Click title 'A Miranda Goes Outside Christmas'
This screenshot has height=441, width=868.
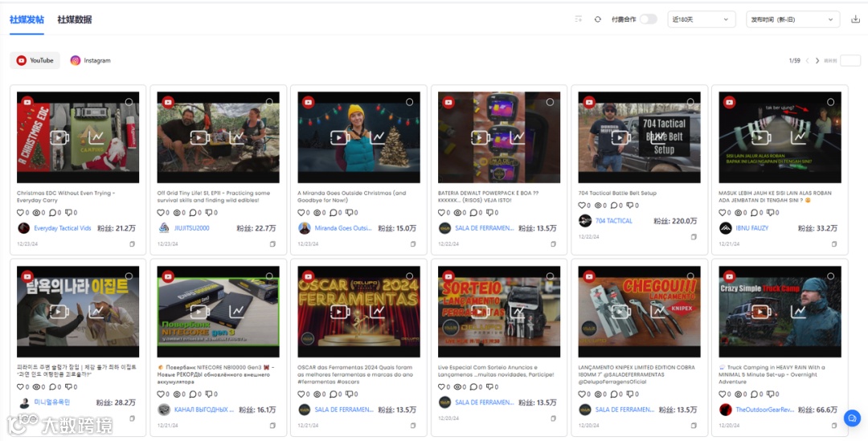click(351, 197)
